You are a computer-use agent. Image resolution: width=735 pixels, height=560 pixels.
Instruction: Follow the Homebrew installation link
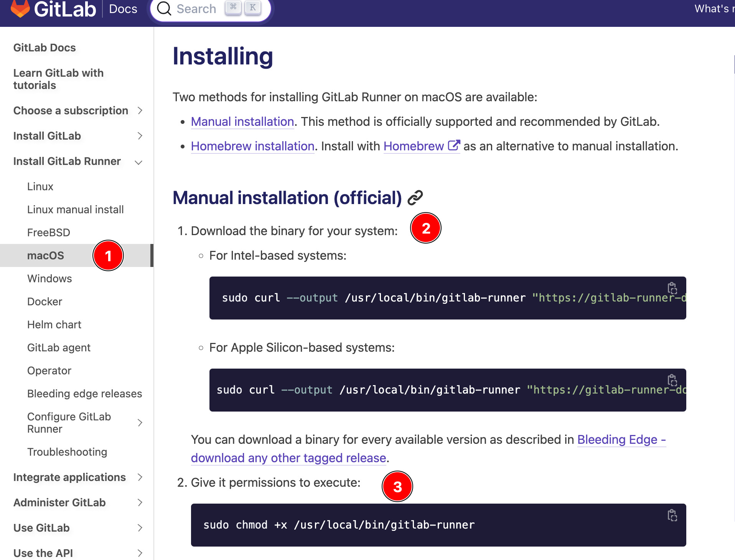(x=252, y=146)
